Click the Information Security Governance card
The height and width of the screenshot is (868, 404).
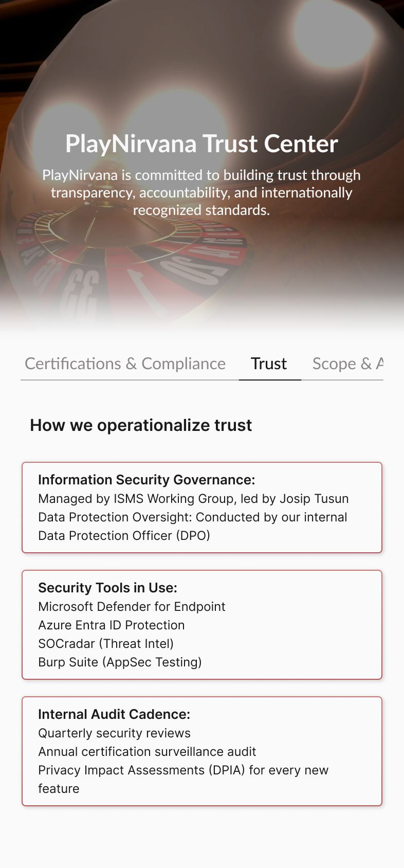click(202, 508)
